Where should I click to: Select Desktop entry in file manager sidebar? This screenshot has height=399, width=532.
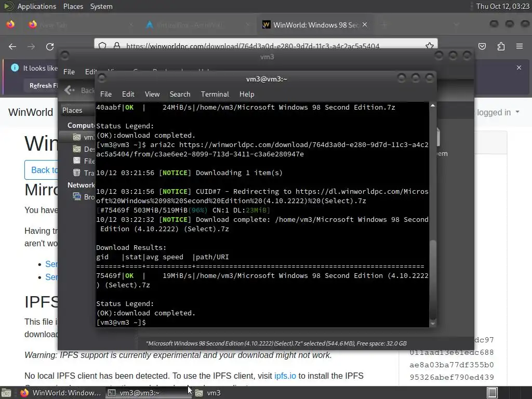[77, 149]
